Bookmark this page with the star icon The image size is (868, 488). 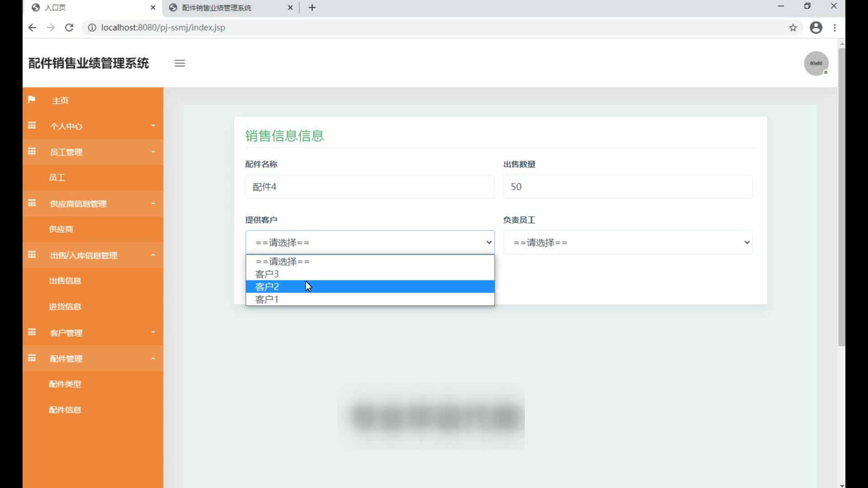click(x=793, y=28)
